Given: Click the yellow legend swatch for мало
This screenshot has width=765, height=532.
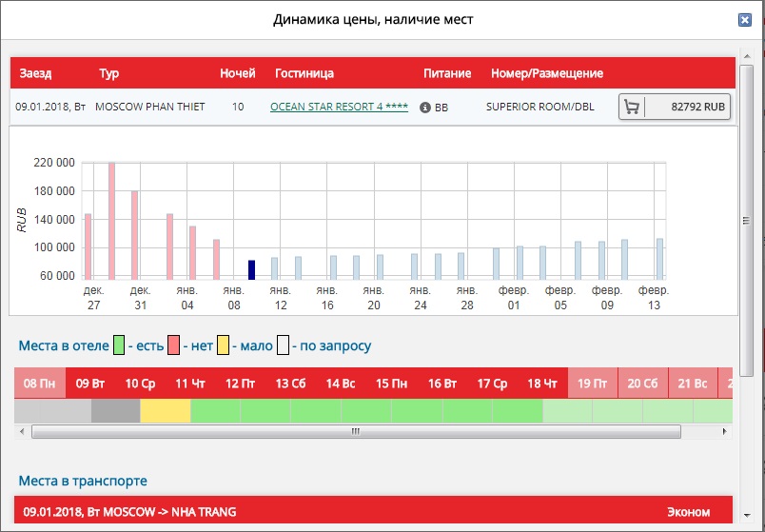Looking at the screenshot, I should click(x=224, y=346).
